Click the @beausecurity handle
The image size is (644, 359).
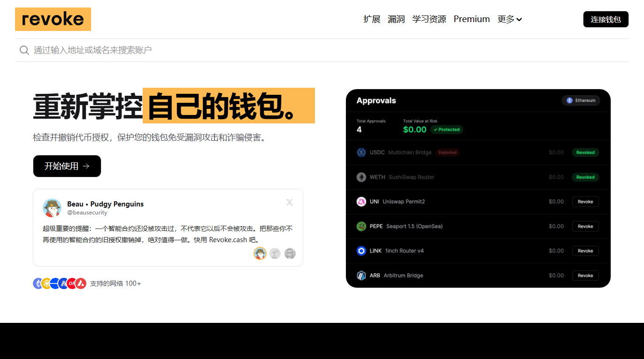(87, 213)
